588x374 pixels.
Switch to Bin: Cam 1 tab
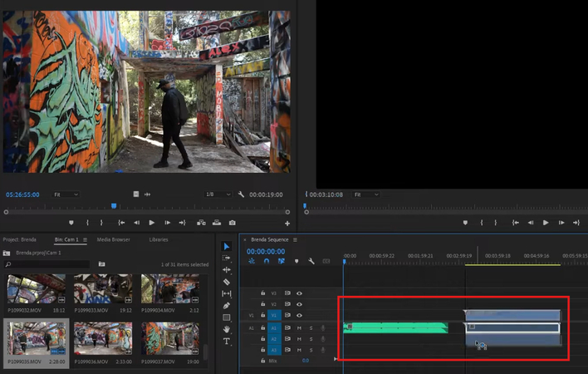pyautogui.click(x=66, y=239)
